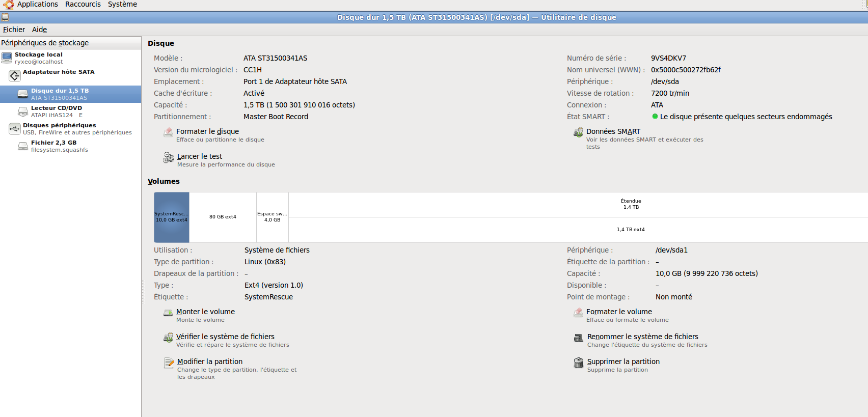Click the Disques périphériques USB icon
This screenshot has height=417, width=868.
pyautogui.click(x=15, y=129)
